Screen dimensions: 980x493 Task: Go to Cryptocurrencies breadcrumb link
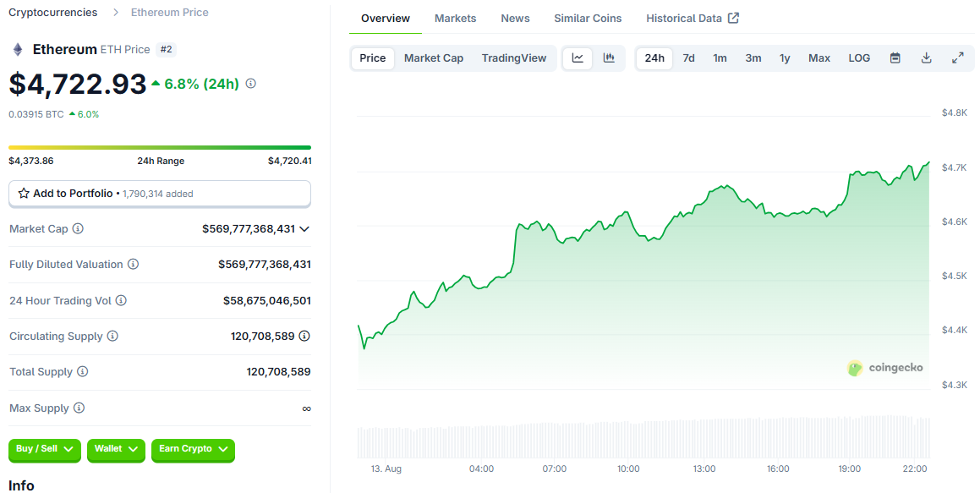53,13
